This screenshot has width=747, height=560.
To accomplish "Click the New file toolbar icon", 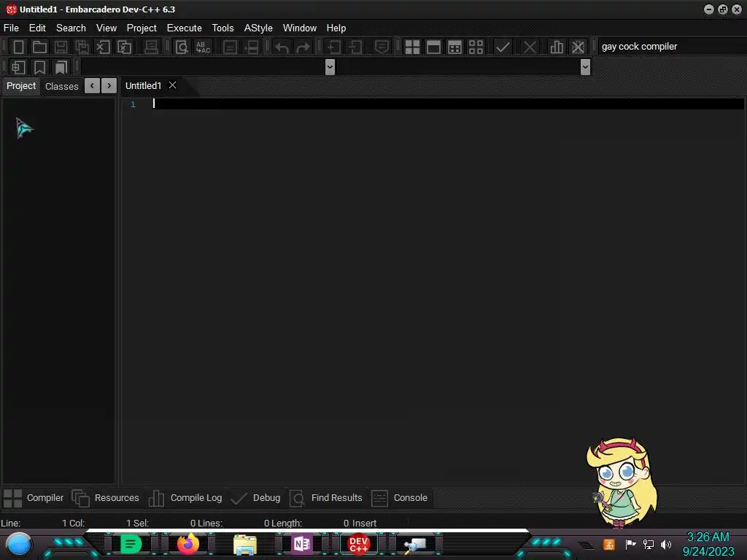I will [18, 47].
